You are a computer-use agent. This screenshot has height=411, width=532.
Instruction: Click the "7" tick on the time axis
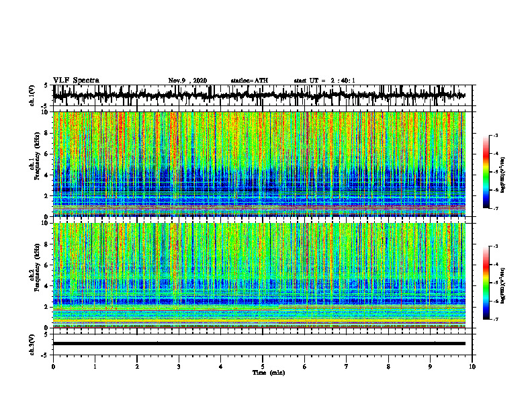[x=347, y=367]
